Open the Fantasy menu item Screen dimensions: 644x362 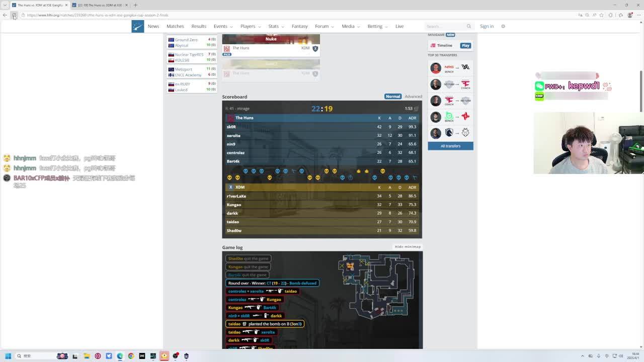point(299,26)
